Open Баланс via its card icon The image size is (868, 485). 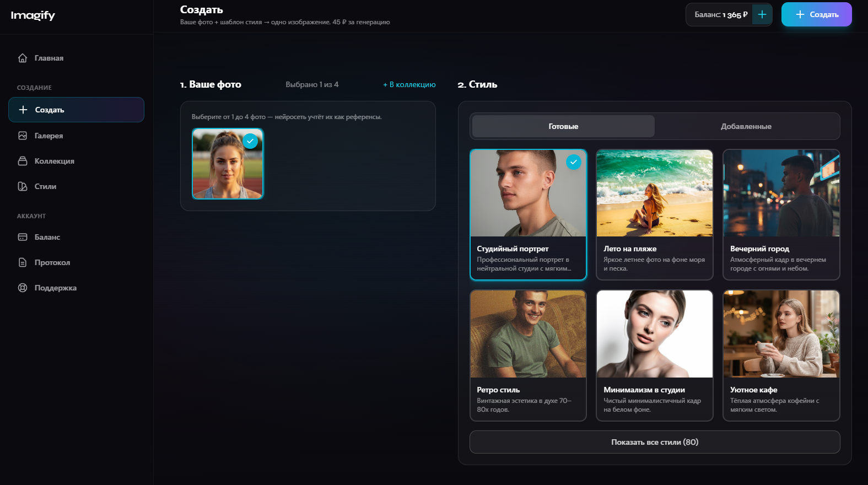[x=23, y=237]
